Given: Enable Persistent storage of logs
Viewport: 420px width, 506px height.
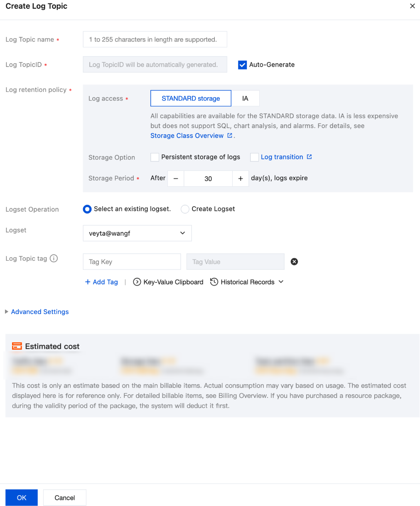Looking at the screenshot, I should (155, 157).
